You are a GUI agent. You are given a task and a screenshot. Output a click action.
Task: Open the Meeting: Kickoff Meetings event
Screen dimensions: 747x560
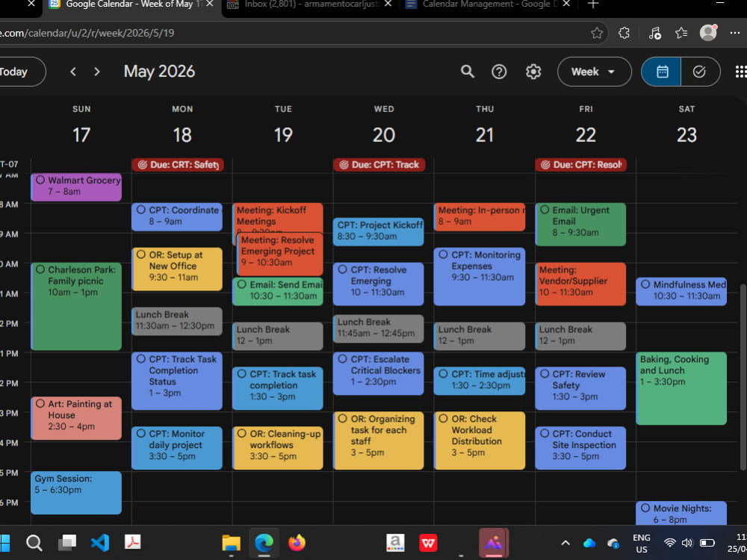click(x=278, y=216)
